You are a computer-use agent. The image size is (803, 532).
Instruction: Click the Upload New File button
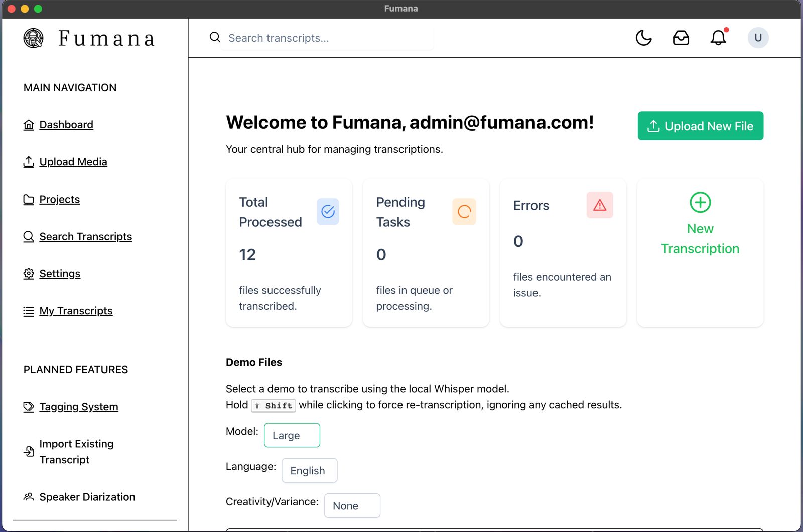[700, 126]
